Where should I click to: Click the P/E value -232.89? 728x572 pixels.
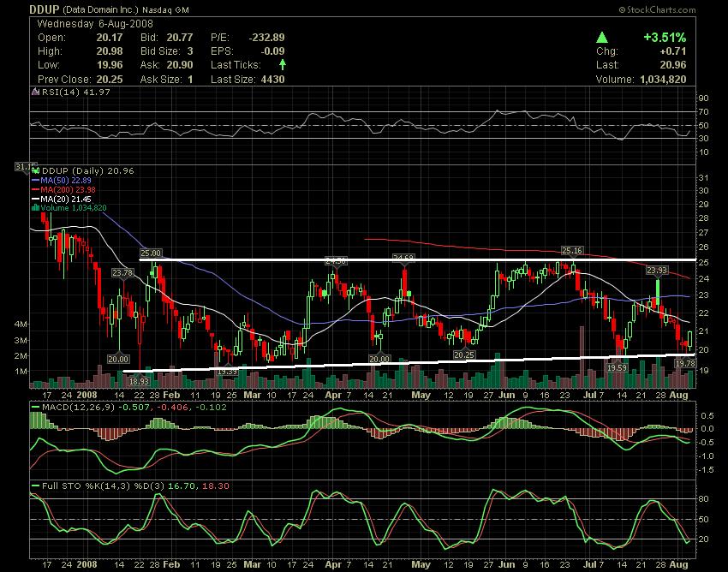(266, 38)
